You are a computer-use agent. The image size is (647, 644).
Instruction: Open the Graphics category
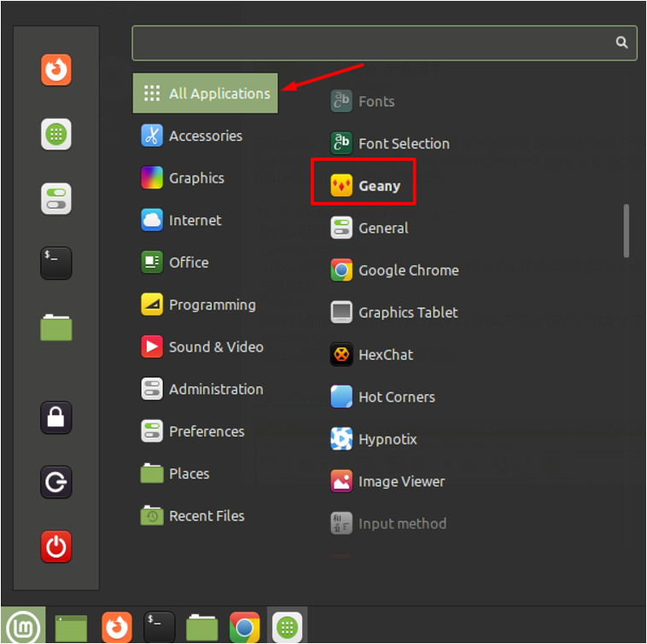point(183,178)
